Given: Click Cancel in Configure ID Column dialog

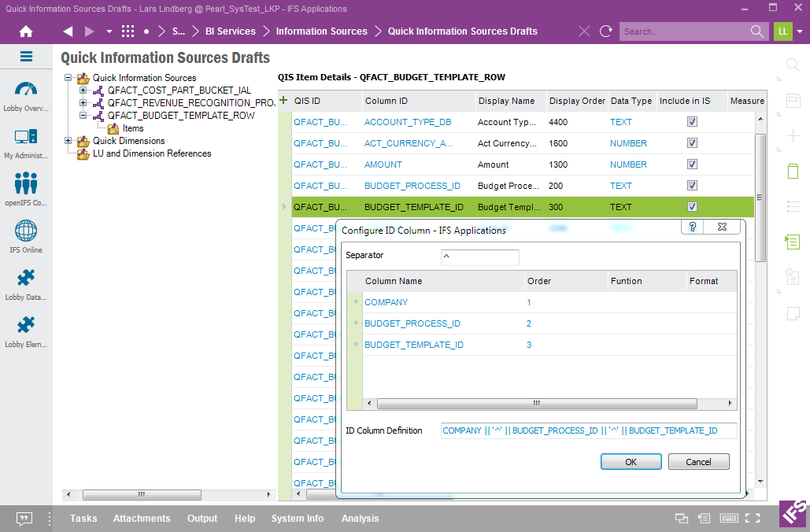Looking at the screenshot, I should tap(698, 462).
